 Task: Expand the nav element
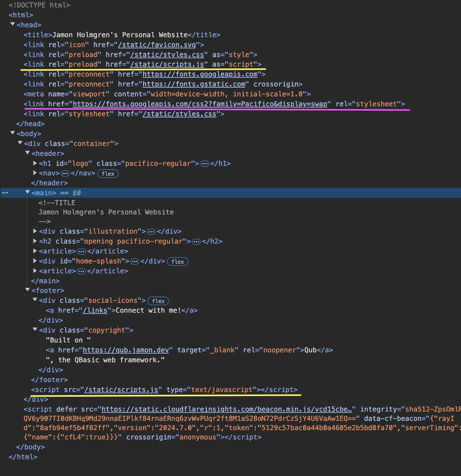tap(35, 173)
